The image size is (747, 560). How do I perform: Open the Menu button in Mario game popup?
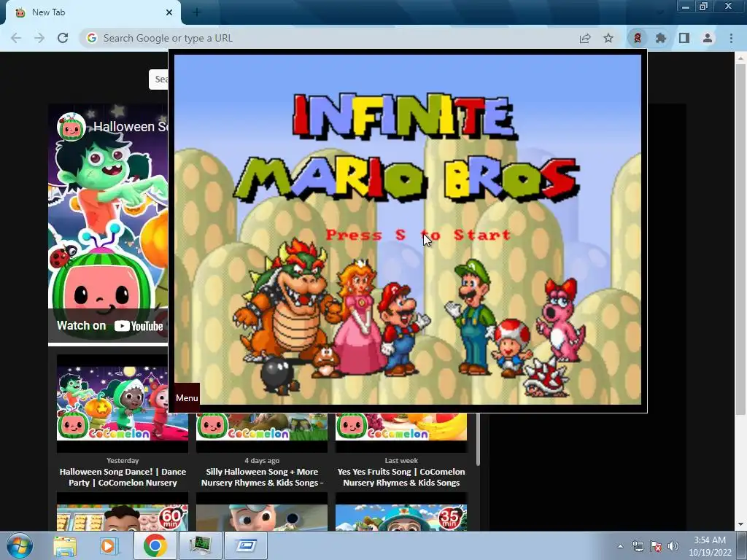(x=187, y=397)
